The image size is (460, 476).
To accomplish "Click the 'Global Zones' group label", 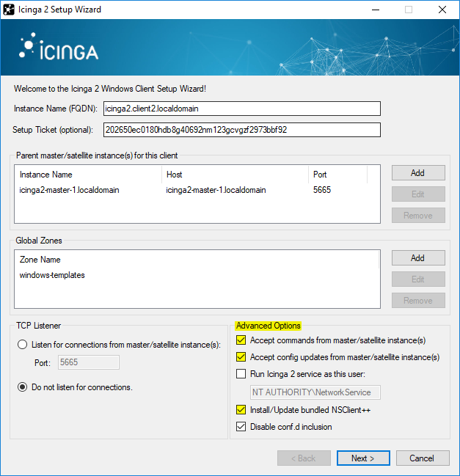I will pos(39,241).
